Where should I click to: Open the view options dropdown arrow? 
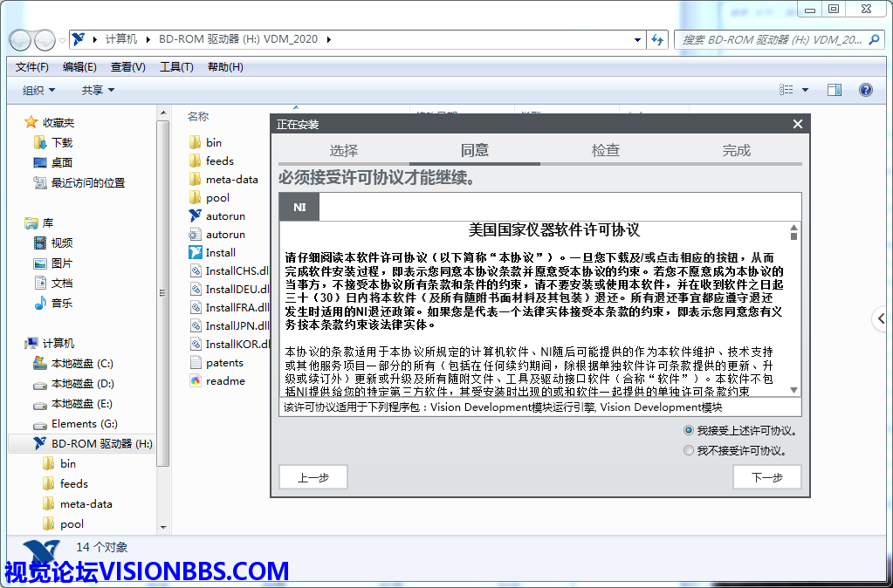(805, 90)
